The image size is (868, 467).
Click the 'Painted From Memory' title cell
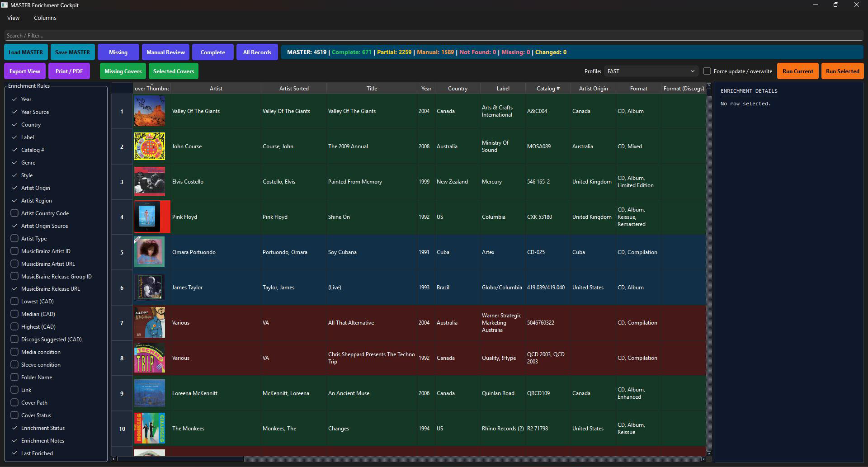click(372, 182)
